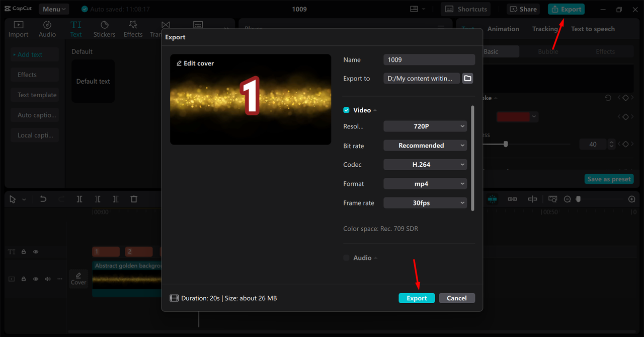Collapse the Video section arrow
The image size is (644, 337).
click(375, 110)
